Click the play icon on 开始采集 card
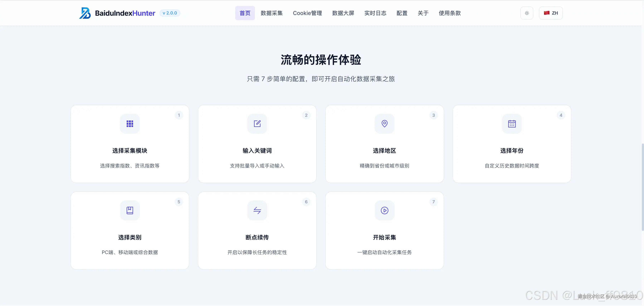Screen dimensions: 644x306 (x=384, y=210)
